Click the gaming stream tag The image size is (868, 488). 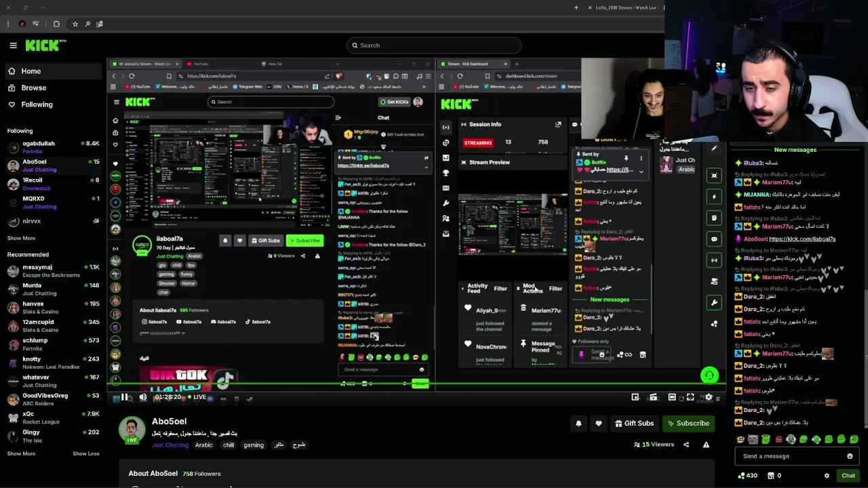[254, 445]
